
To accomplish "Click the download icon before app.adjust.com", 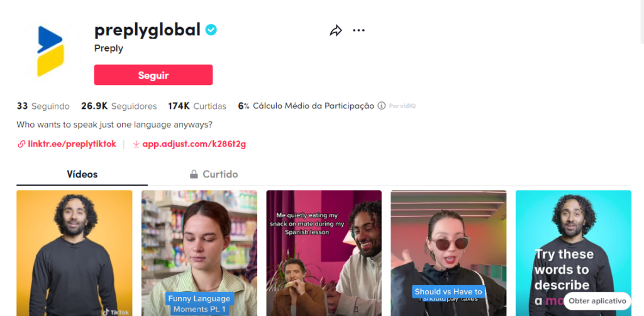I will click(136, 144).
